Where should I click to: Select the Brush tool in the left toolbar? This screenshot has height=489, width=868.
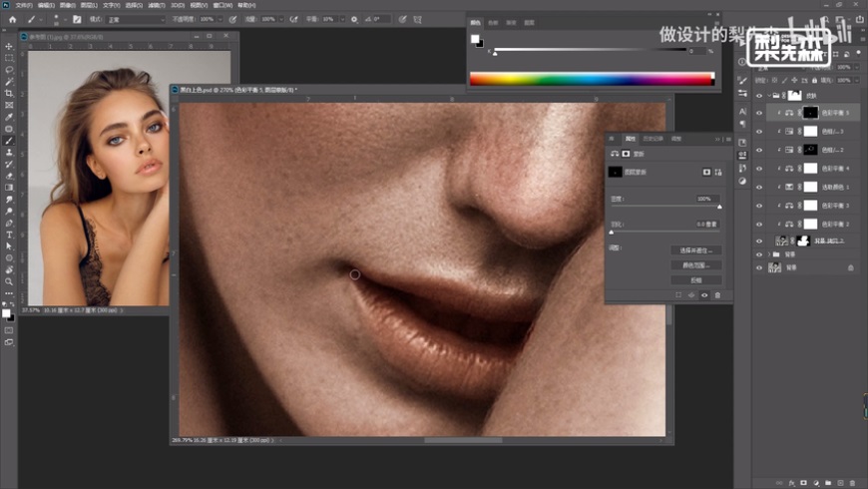coord(9,140)
